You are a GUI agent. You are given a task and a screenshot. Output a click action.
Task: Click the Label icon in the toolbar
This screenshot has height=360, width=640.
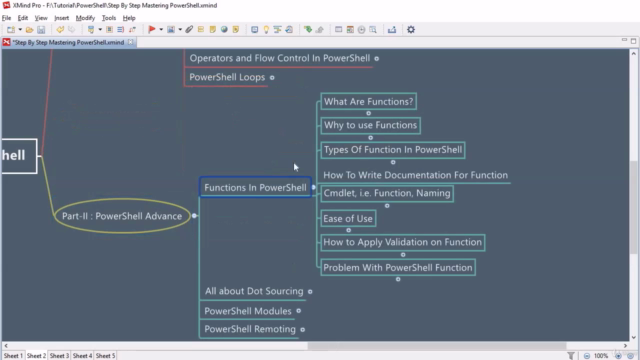[x=201, y=29]
